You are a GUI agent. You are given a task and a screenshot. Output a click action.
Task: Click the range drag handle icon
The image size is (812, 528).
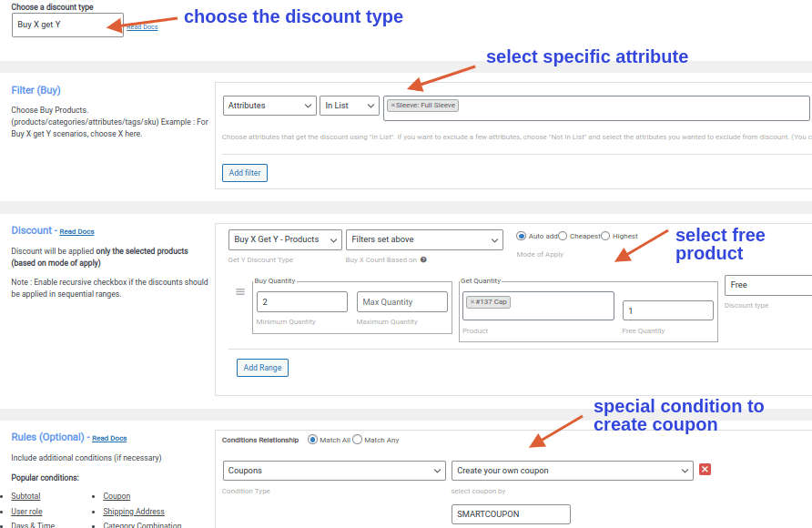coord(240,292)
